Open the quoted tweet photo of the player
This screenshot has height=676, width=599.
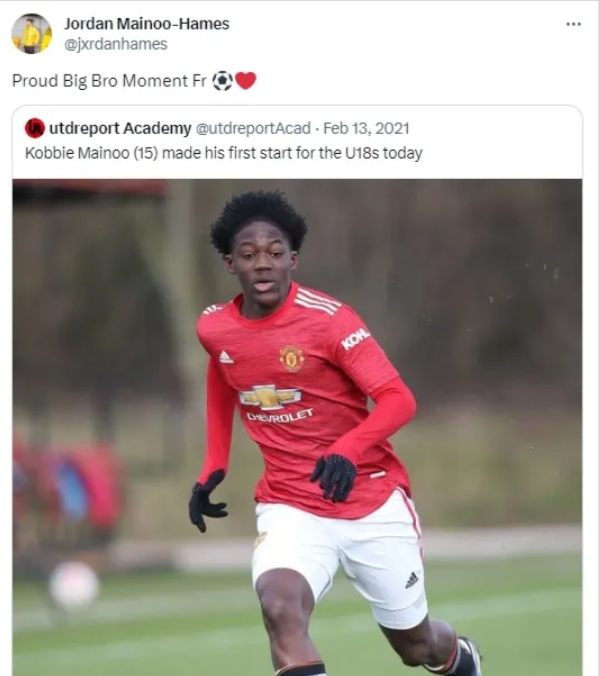297,427
